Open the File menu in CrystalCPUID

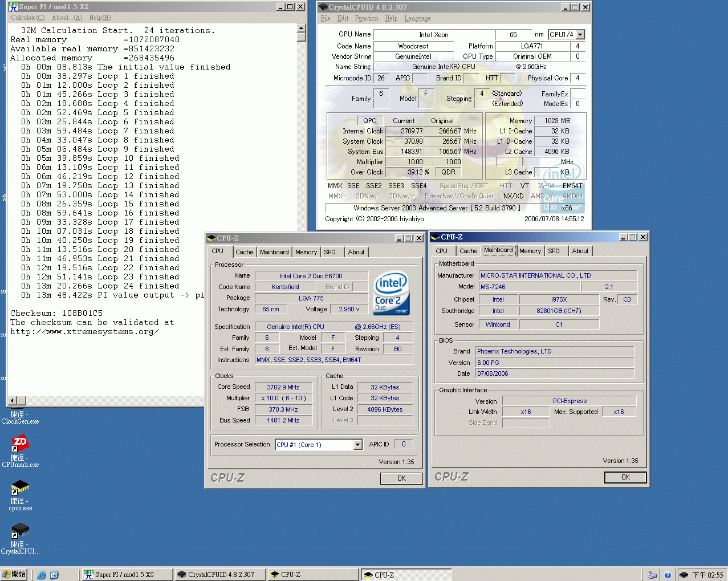coord(326,18)
